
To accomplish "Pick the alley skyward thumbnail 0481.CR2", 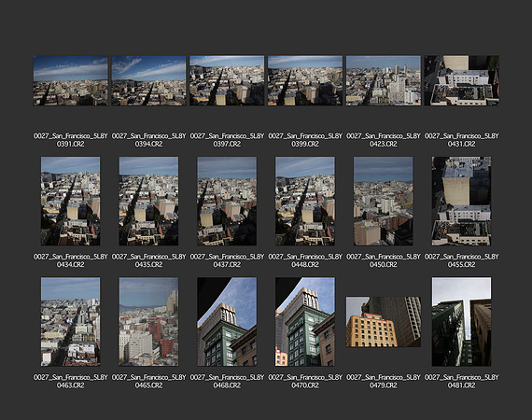I will (x=461, y=322).
